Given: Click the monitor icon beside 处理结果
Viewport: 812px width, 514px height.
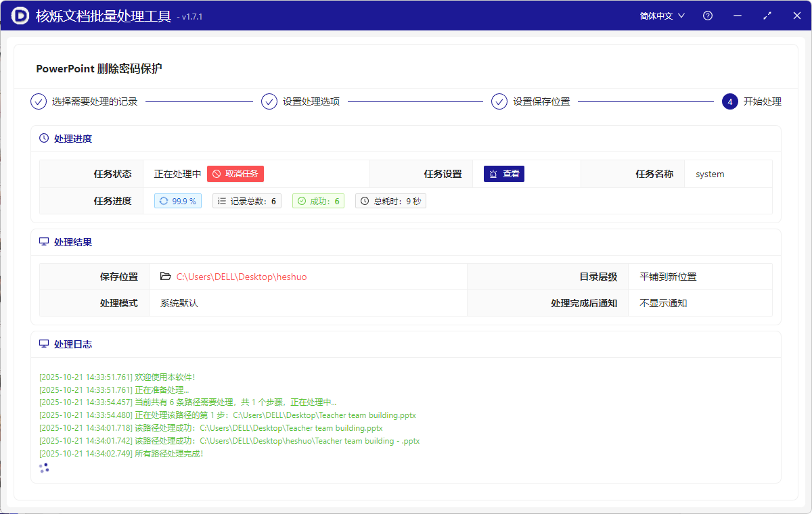Looking at the screenshot, I should 44,241.
